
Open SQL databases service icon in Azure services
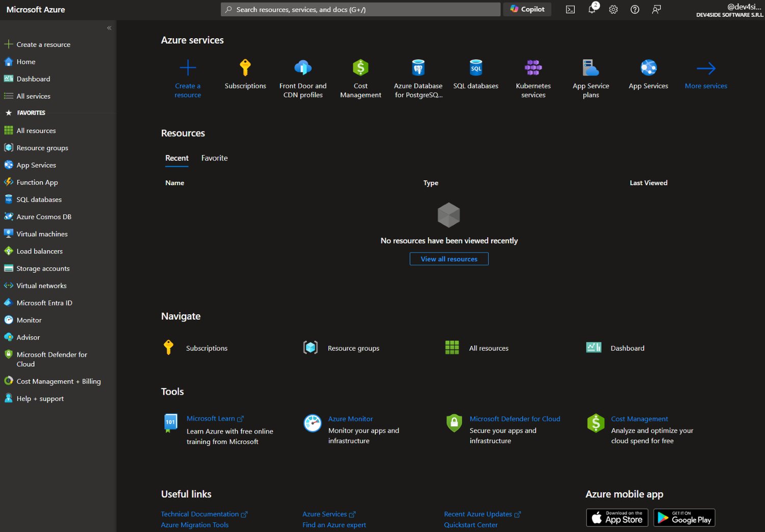point(476,67)
